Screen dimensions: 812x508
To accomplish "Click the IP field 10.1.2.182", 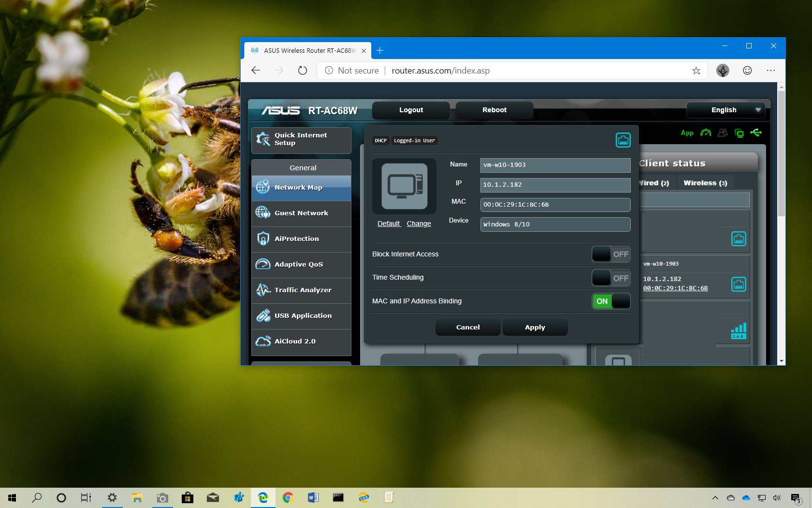I will tap(555, 185).
